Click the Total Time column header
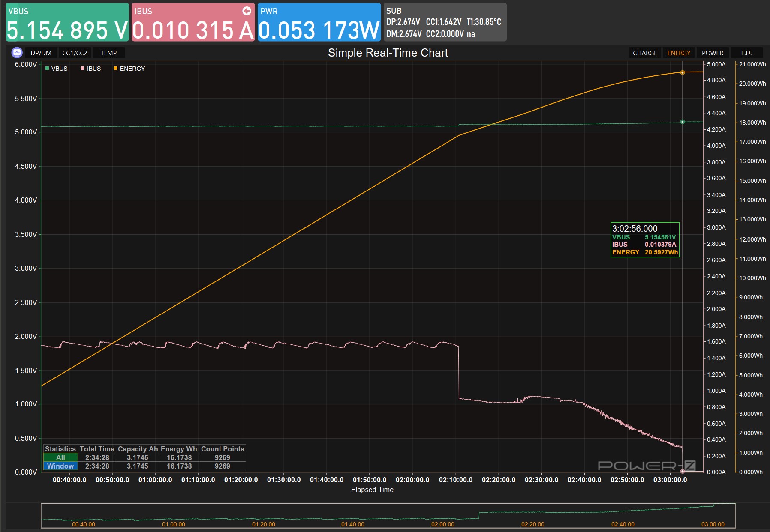The height and width of the screenshot is (532, 770). point(97,449)
